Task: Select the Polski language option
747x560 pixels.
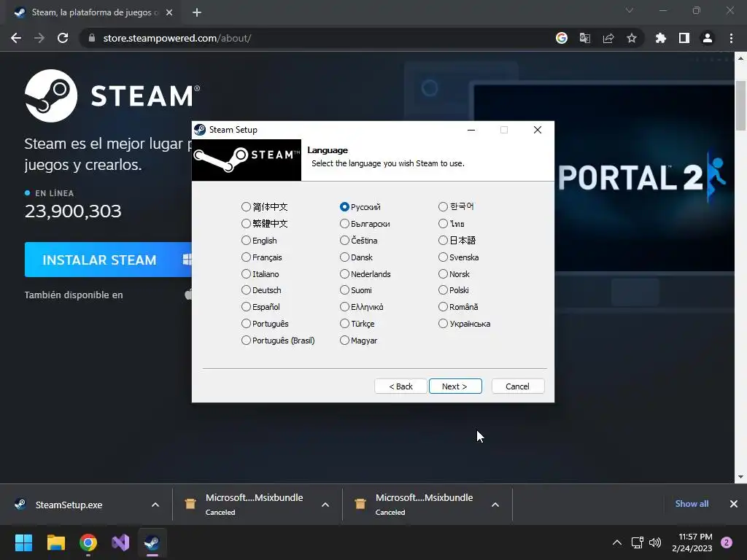Action: coord(454,290)
